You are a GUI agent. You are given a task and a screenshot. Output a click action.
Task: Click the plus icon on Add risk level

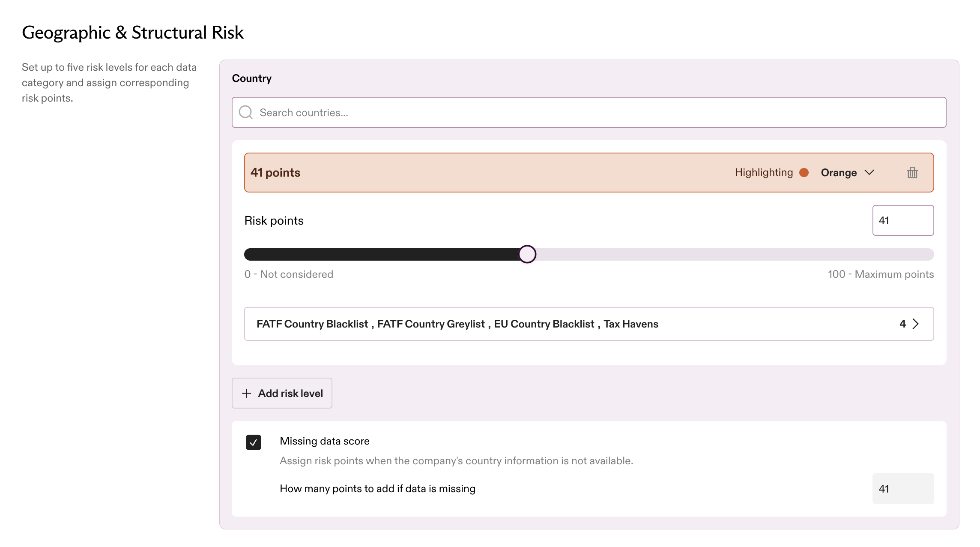(246, 393)
